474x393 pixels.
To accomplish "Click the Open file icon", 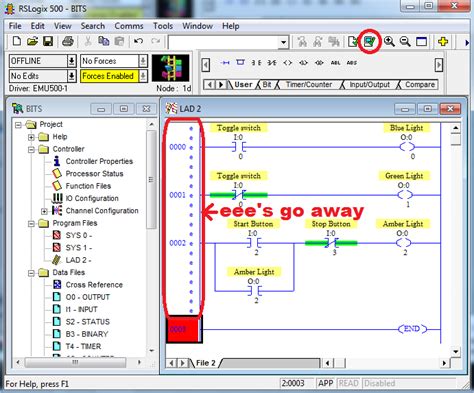I will 32,41.
